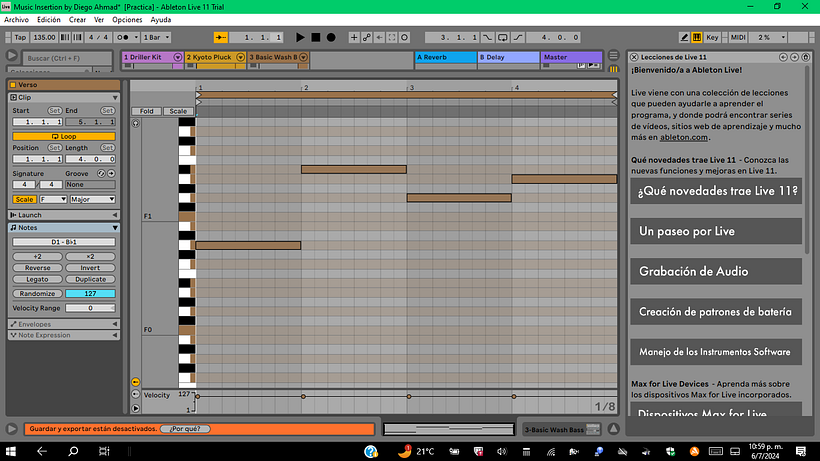The height and width of the screenshot is (461, 820).
Task: Open the CPU load 2 % dropdown
Action: pos(769,37)
